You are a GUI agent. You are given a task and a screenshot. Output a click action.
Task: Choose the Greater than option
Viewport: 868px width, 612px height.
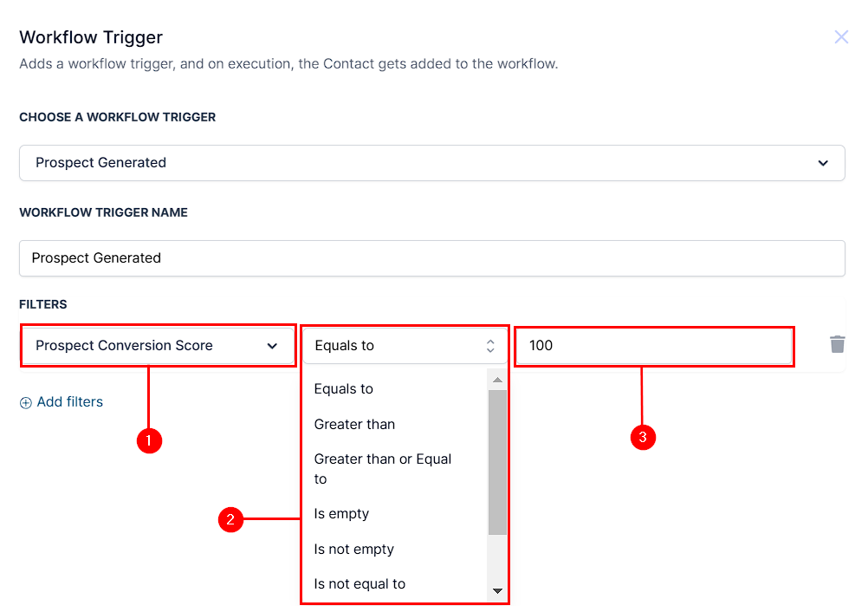354,424
